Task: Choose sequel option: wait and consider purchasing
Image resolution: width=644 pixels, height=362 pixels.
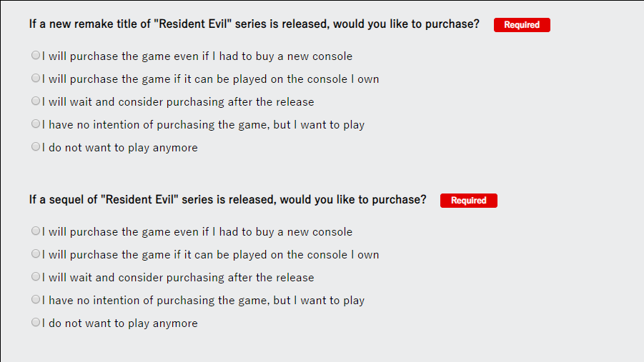Action: [36, 276]
